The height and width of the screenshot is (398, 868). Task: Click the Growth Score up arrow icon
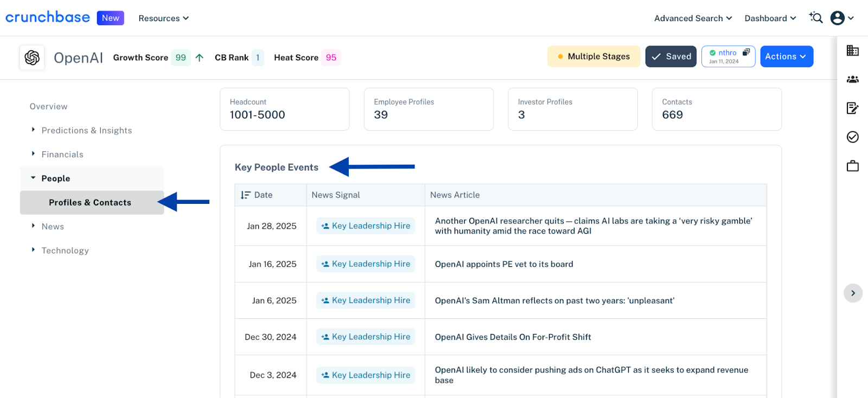(x=200, y=57)
